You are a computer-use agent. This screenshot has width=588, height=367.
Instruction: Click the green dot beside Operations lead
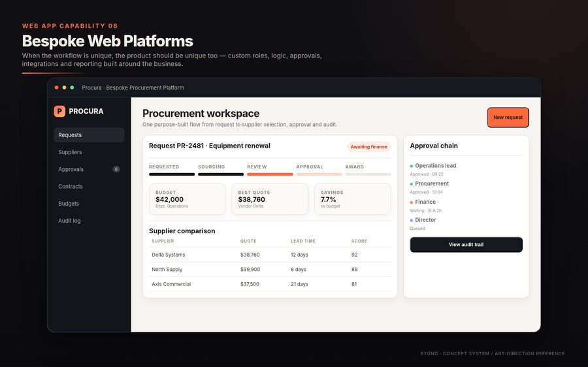click(x=412, y=166)
